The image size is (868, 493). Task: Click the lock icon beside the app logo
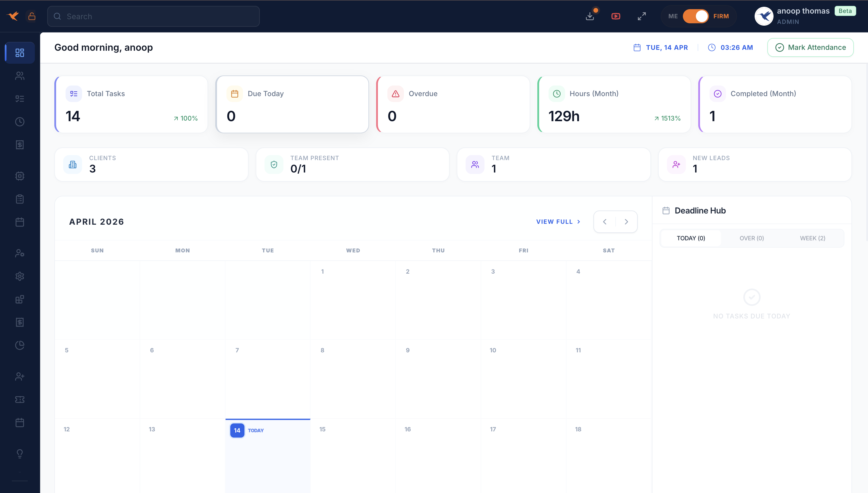tap(32, 16)
